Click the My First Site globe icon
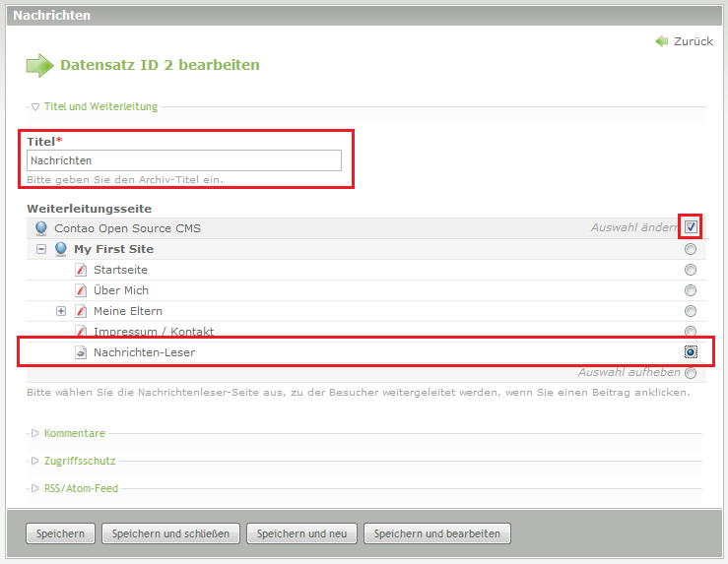The height and width of the screenshot is (564, 728). pos(61,249)
